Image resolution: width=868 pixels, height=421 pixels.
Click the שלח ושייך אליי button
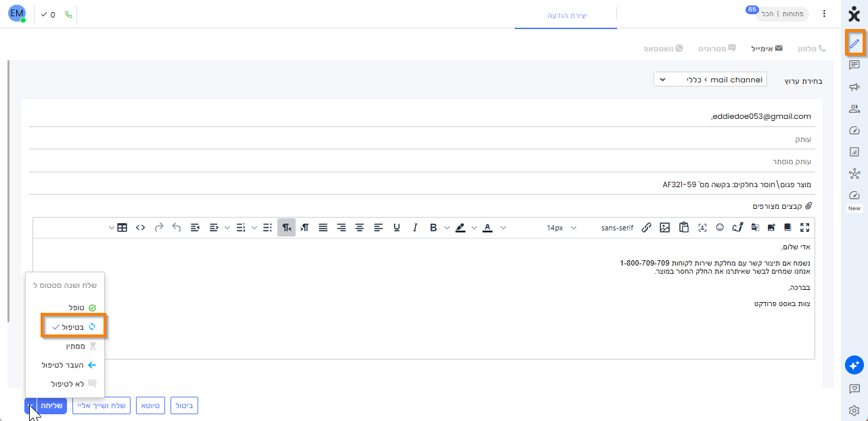tap(101, 405)
